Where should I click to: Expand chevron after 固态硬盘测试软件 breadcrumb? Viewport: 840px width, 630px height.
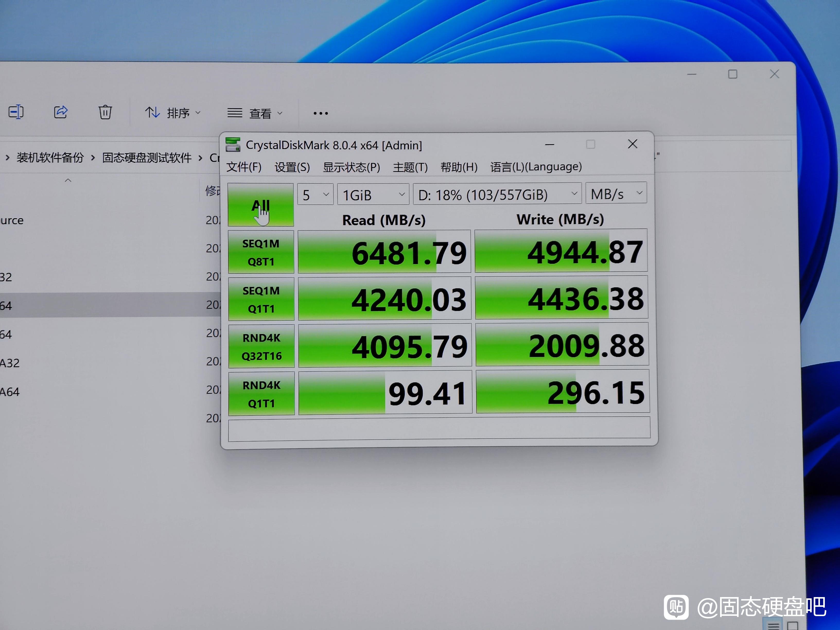(x=200, y=157)
